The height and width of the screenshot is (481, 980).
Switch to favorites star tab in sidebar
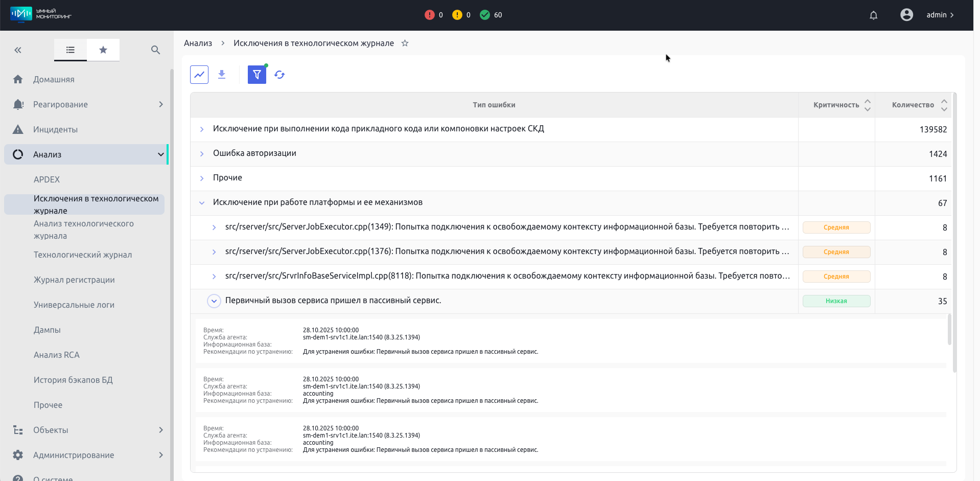click(103, 50)
